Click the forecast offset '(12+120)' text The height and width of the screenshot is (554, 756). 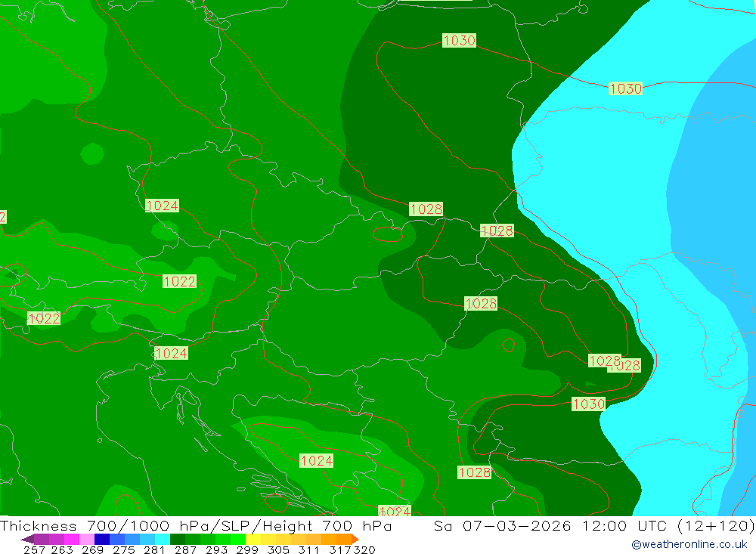pos(715,525)
